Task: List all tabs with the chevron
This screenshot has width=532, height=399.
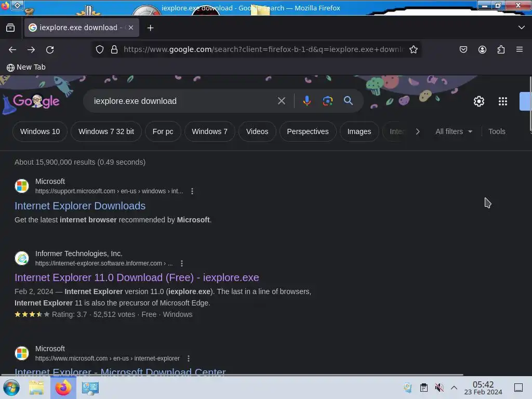Action: click(522, 28)
